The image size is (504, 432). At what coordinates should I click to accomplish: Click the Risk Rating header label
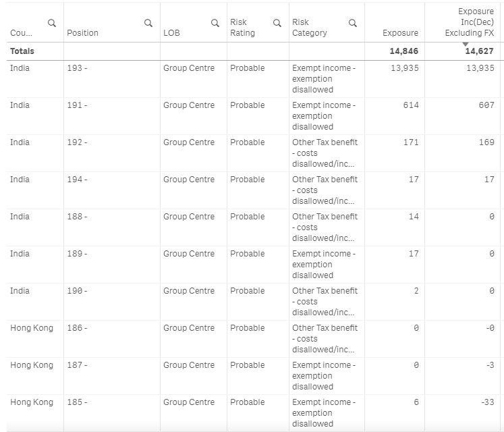tap(242, 28)
